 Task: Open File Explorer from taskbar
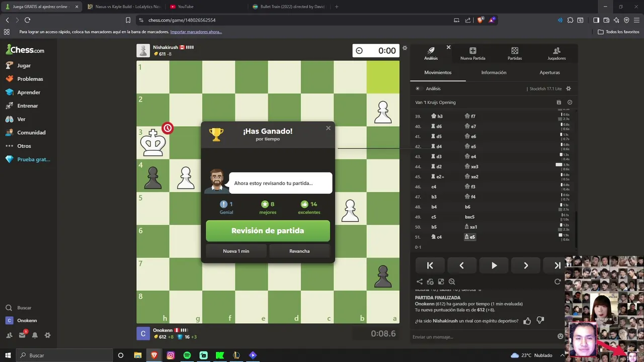[x=138, y=355]
